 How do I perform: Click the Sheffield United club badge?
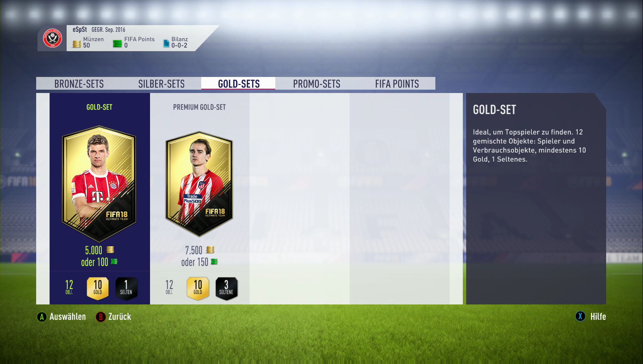pos(53,38)
